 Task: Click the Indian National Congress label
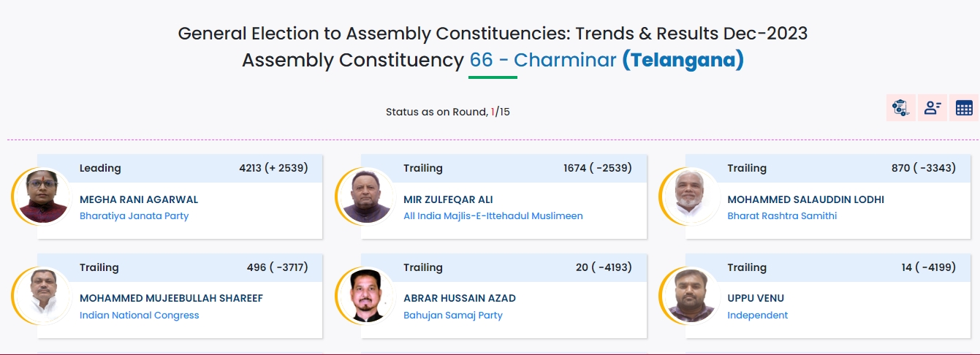pyautogui.click(x=139, y=316)
